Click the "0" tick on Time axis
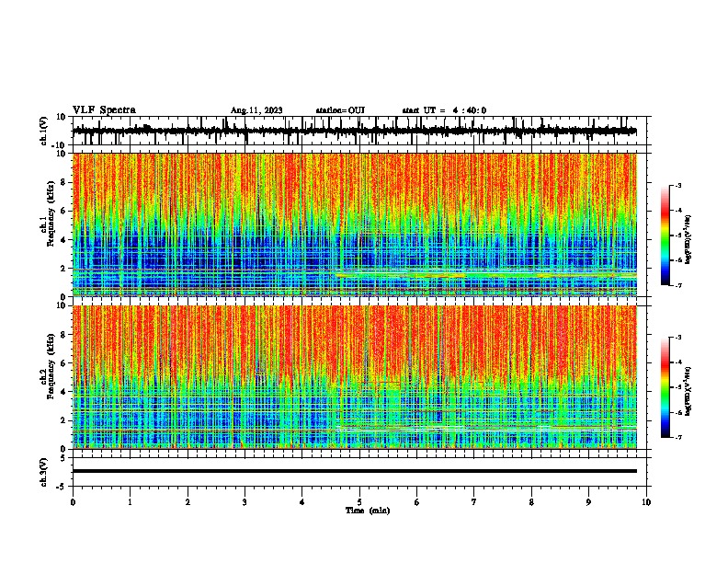The width and height of the screenshot is (728, 563). tap(73, 502)
